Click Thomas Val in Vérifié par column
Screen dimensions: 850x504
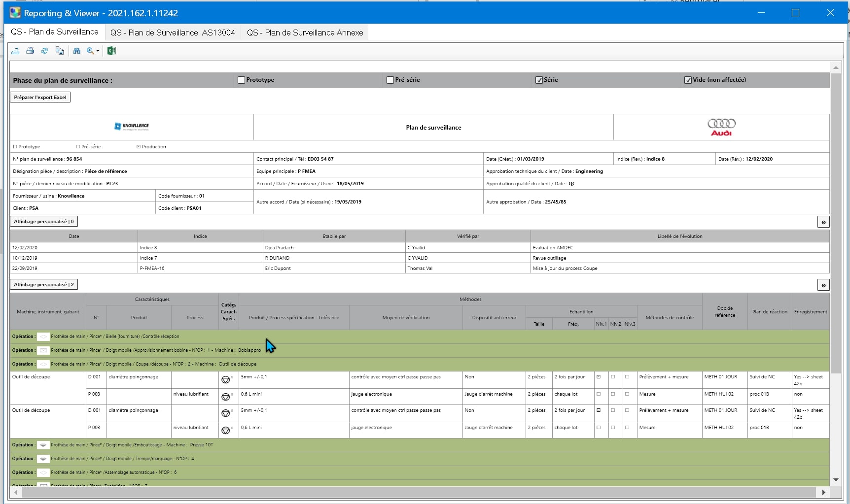(x=420, y=269)
